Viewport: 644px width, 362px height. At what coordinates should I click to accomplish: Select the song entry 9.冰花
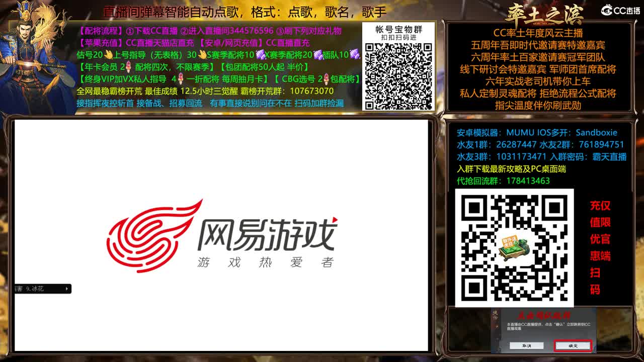coord(35,289)
